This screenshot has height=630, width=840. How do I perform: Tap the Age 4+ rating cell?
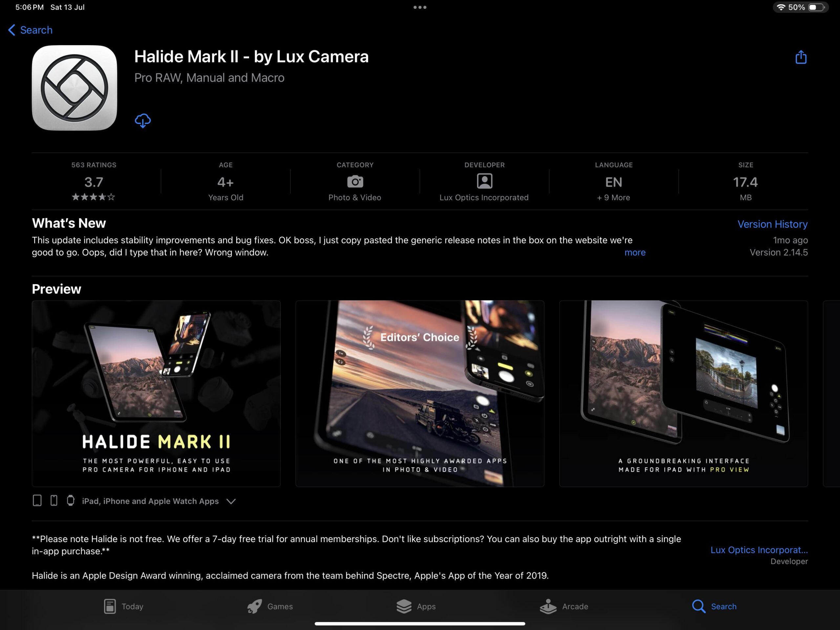click(225, 181)
